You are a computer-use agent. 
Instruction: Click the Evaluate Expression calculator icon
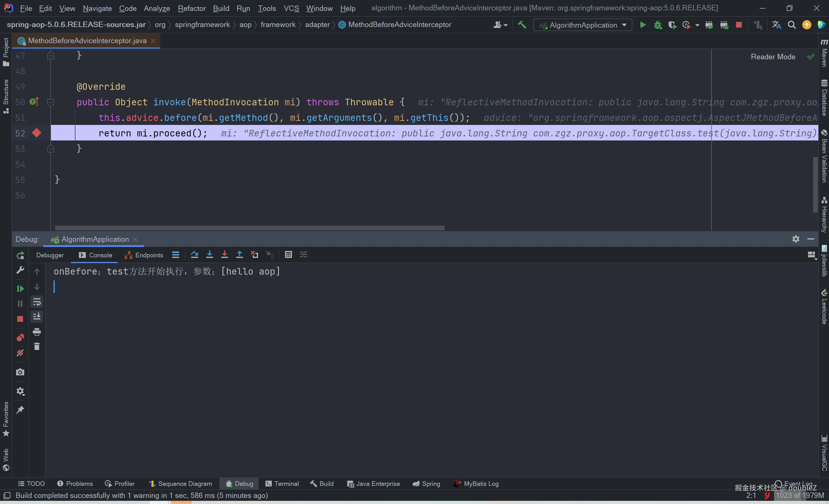coord(288,254)
